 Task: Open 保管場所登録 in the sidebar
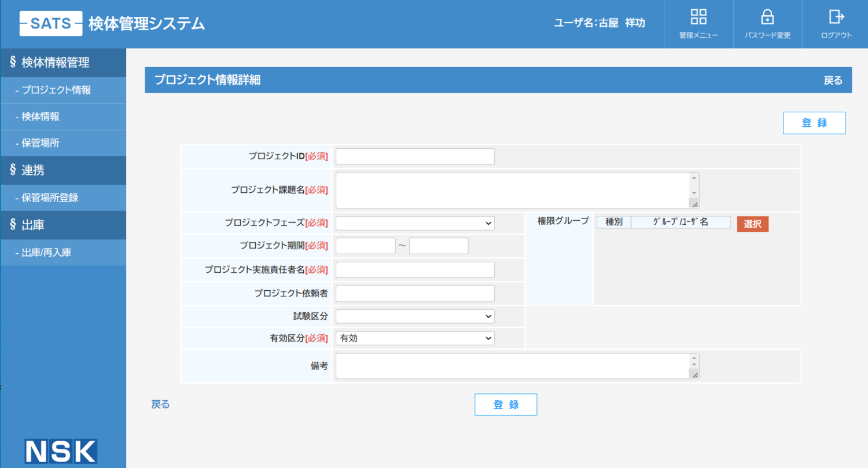(63, 198)
